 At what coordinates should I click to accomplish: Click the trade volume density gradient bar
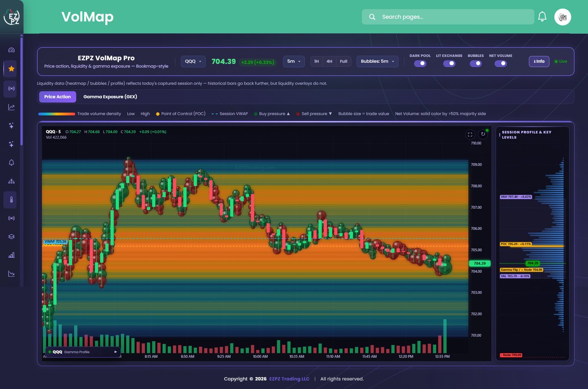[x=56, y=114]
